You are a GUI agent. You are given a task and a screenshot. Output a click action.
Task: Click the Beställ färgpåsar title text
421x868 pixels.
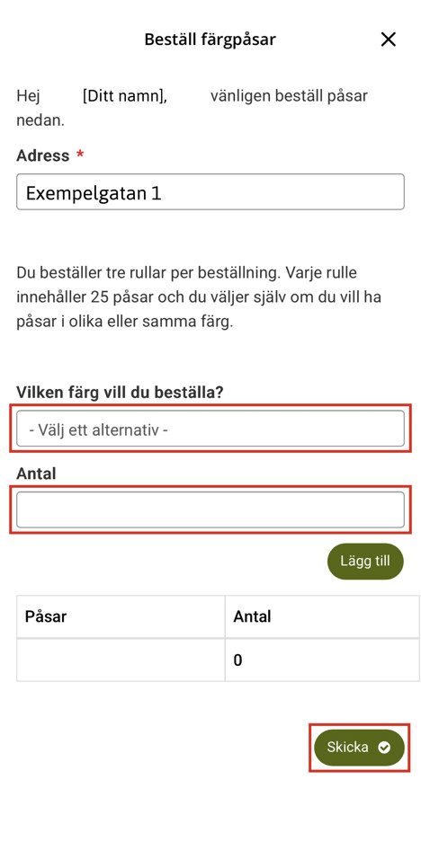click(210, 40)
